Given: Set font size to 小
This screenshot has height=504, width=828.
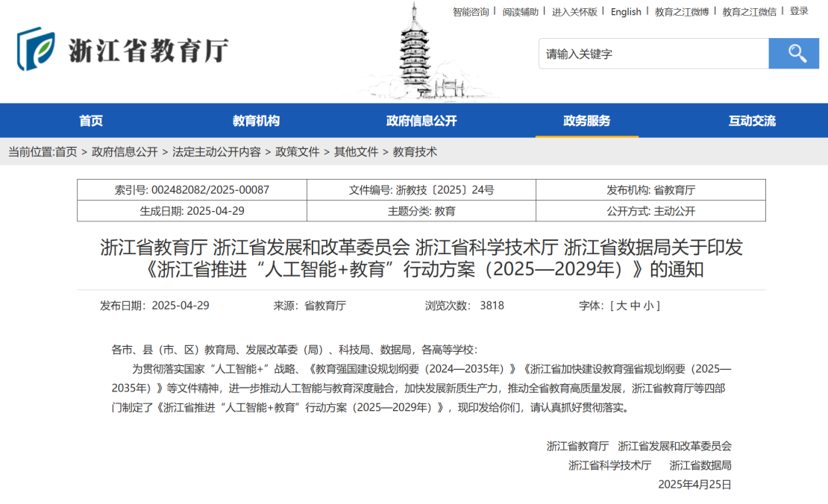Looking at the screenshot, I should tap(649, 306).
